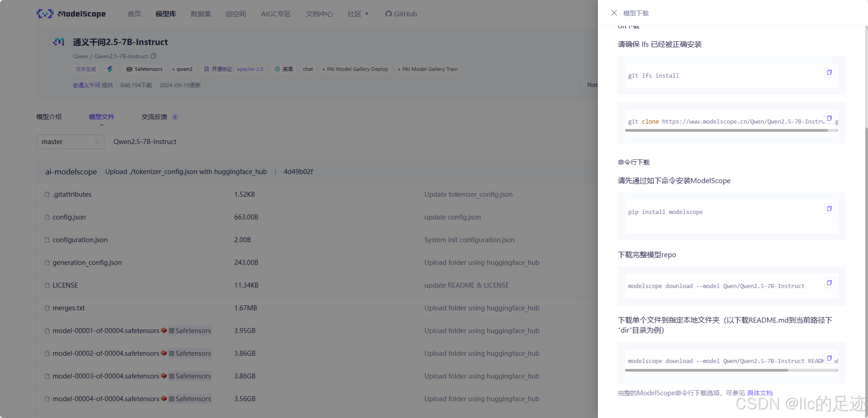The width and height of the screenshot is (868, 418).
Task: Open the master branch dropdown
Action: pos(70,142)
